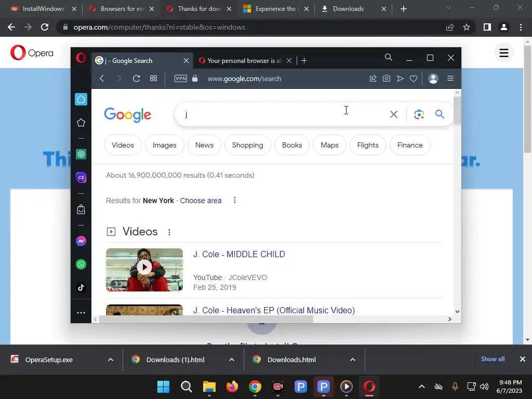Filter Google results by Flights
Screen dimensions: 532x399
click(368, 145)
